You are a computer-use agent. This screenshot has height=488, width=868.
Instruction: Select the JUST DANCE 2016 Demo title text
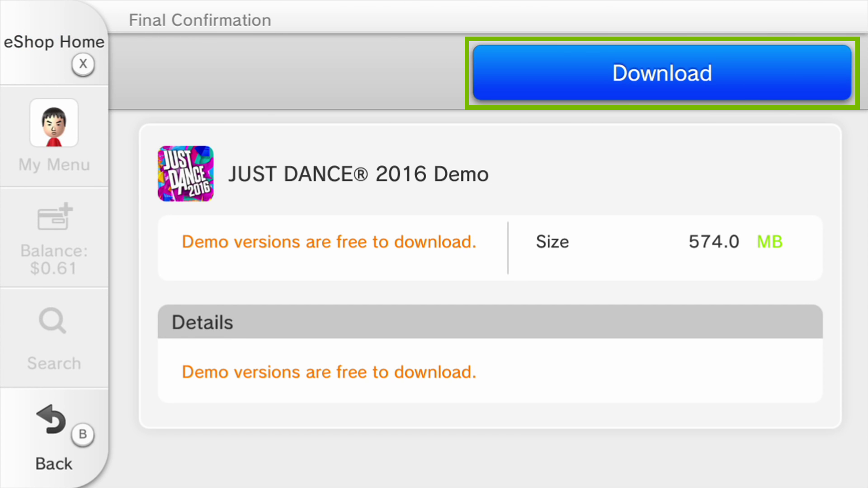359,174
